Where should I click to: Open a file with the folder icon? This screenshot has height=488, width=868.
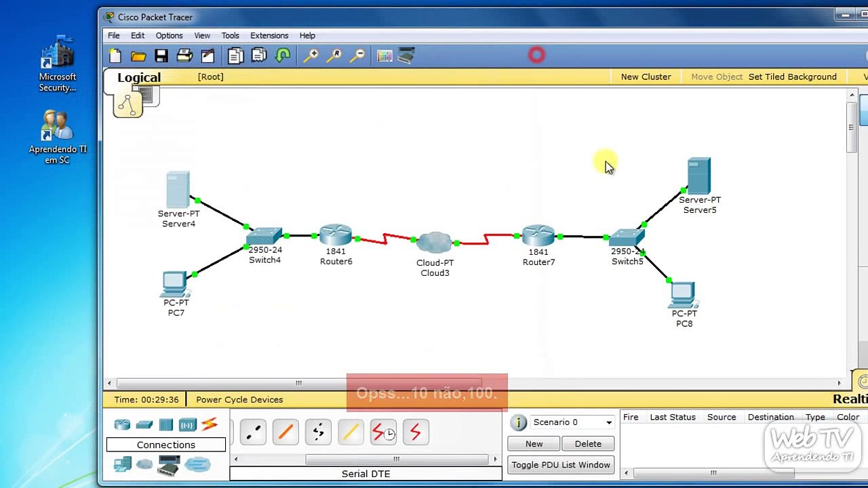[138, 56]
